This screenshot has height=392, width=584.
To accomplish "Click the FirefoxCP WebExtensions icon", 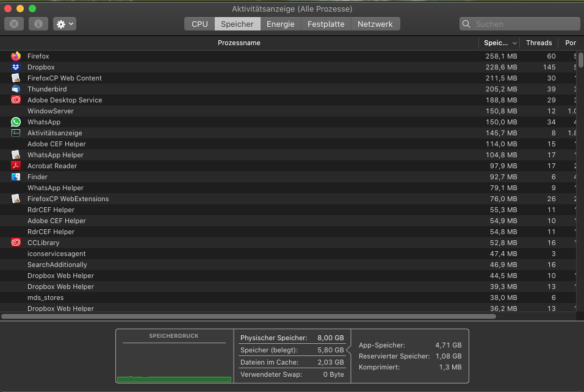I will (x=16, y=199).
